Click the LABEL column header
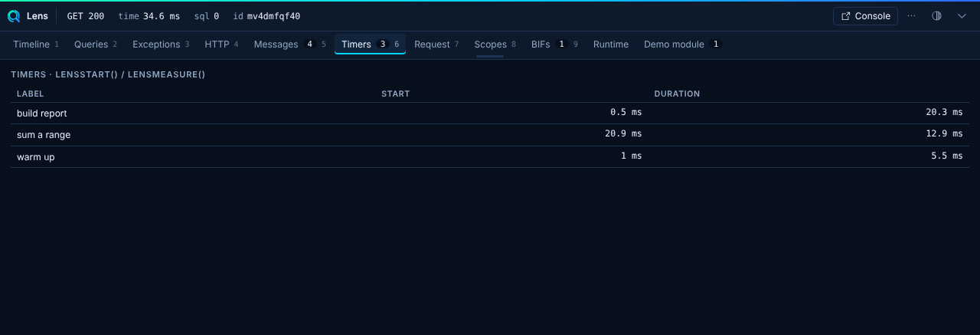The image size is (980, 335). point(31,94)
